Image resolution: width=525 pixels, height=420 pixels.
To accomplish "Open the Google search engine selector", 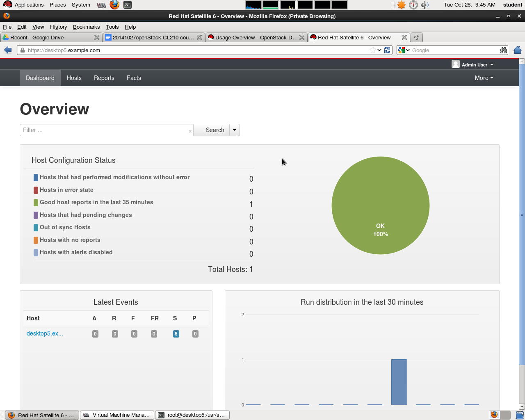I will (x=404, y=50).
